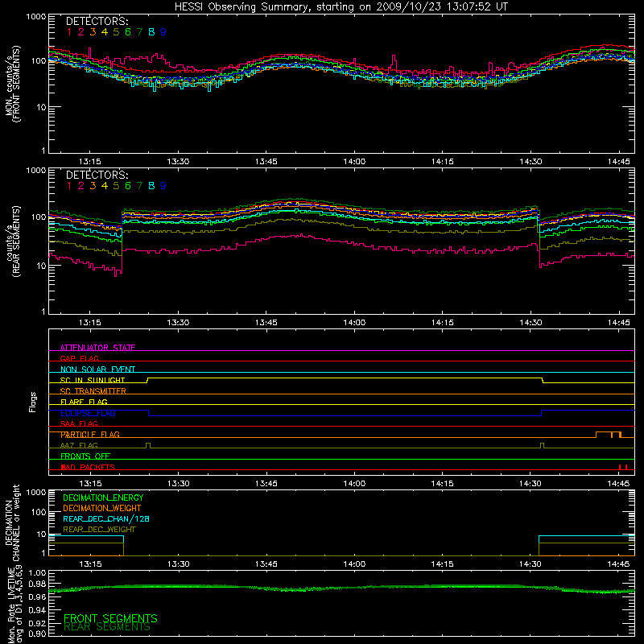644x644 pixels.
Task: Click the DECIMATION_WEIGHT legend entry
Action: click(x=102, y=509)
